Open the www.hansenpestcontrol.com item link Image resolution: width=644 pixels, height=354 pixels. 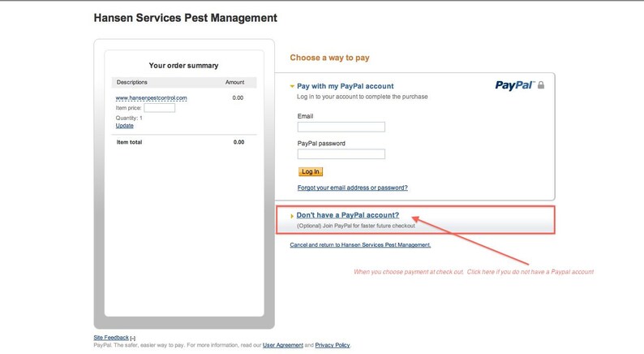151,98
